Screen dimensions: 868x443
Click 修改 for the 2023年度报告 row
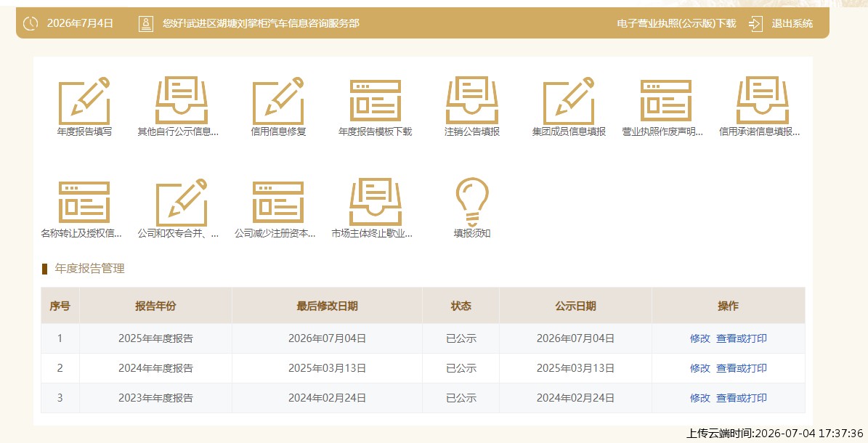tap(699, 398)
